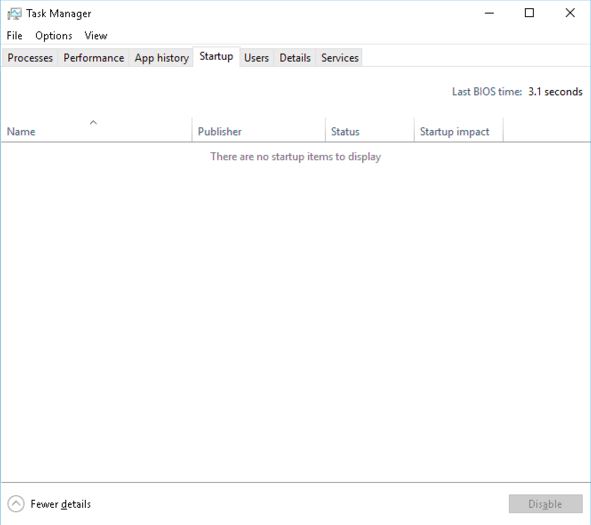Switch to the Services tab
This screenshot has height=525, width=591.
coord(340,58)
